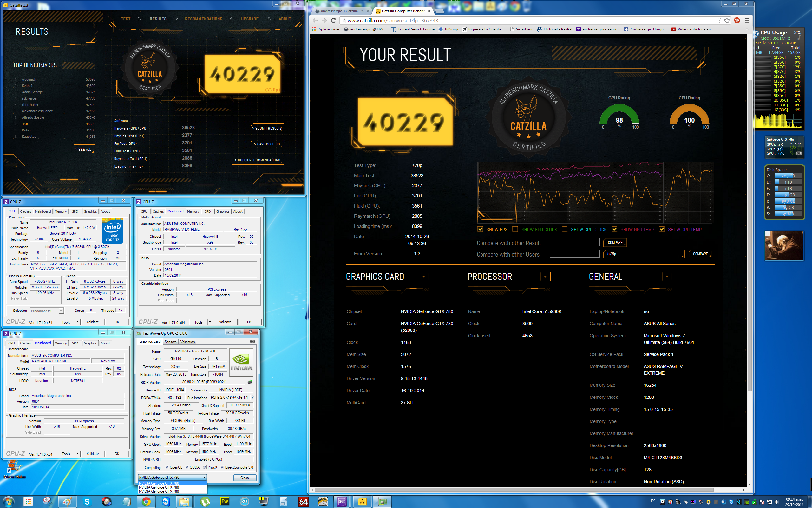Open the GPU-Z taskbar button

[383, 502]
